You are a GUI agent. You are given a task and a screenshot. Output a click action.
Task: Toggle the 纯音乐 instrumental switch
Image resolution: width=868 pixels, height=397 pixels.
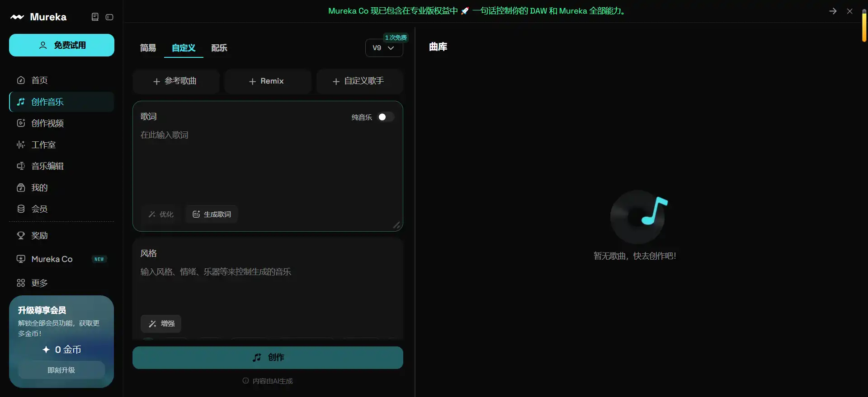pos(386,117)
